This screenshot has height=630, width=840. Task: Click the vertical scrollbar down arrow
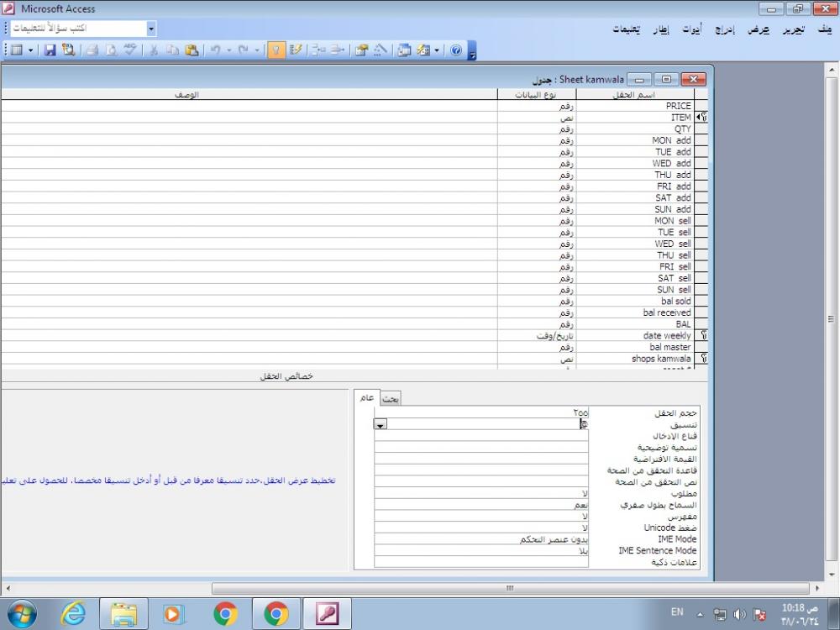832,573
